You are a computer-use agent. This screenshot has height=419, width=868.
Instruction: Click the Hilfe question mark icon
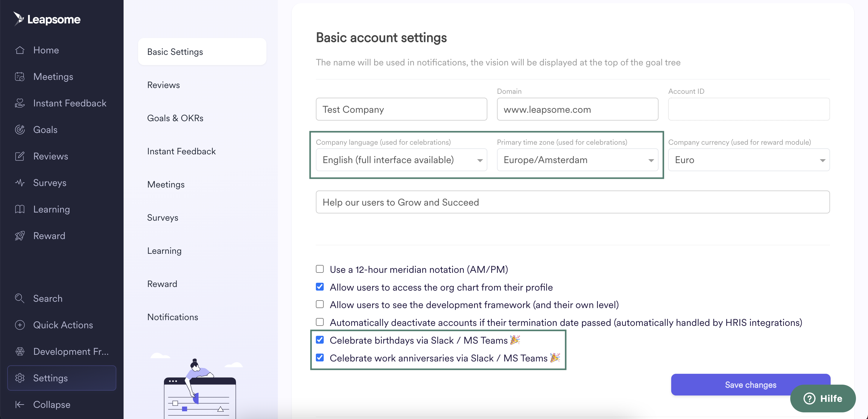click(x=809, y=398)
